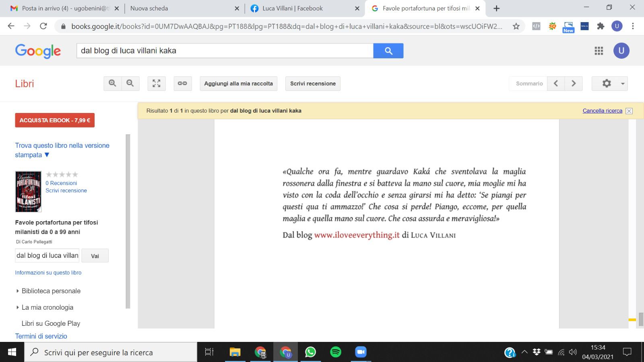Open Dropbox tray icon
Screen dimensions: 644x362
coord(537,352)
